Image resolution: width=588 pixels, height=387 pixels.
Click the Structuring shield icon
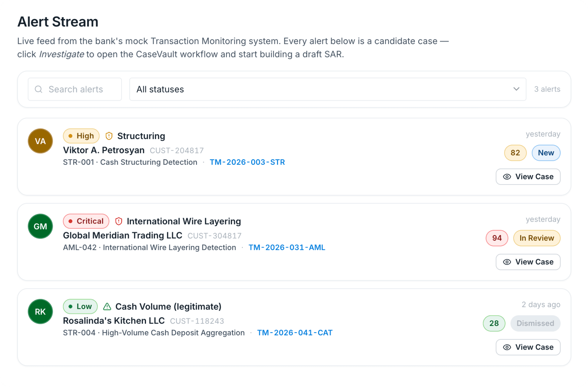coord(109,136)
